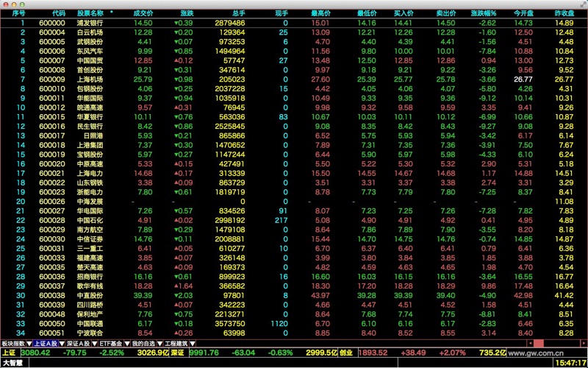The width and height of the screenshot is (588, 368).
Task: Sort by 代码 column header
Action: (x=59, y=13)
